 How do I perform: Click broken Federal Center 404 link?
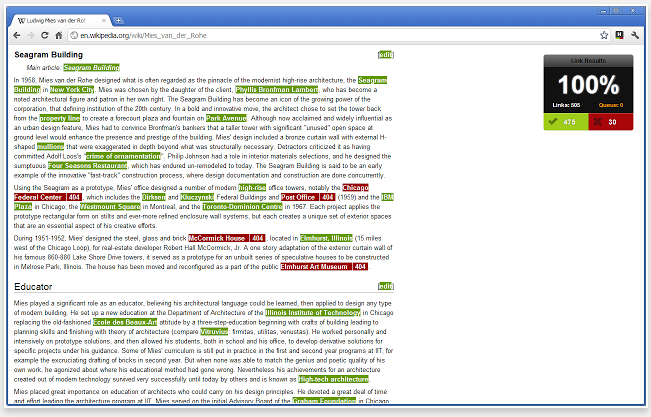[x=48, y=197]
